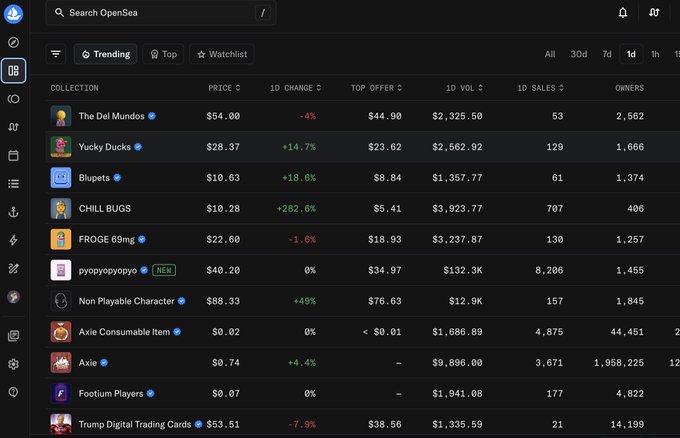Open the calendar Drops icon in sidebar

point(13,155)
